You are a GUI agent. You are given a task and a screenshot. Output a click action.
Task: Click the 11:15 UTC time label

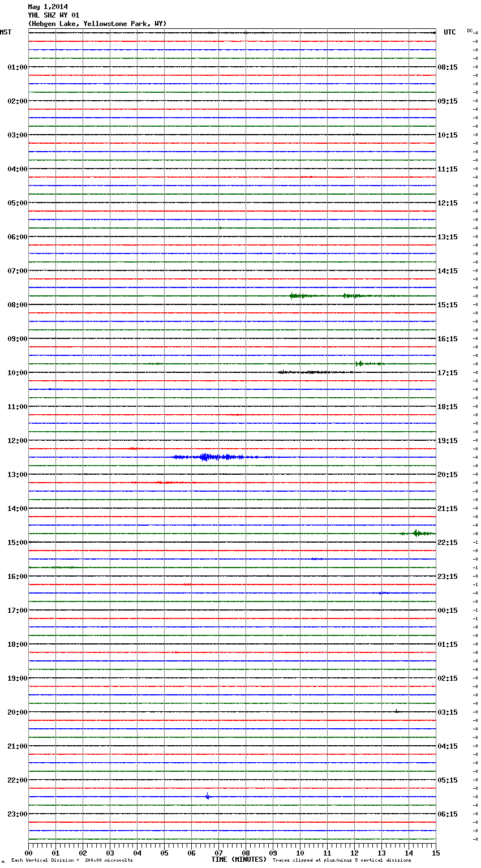click(448, 169)
